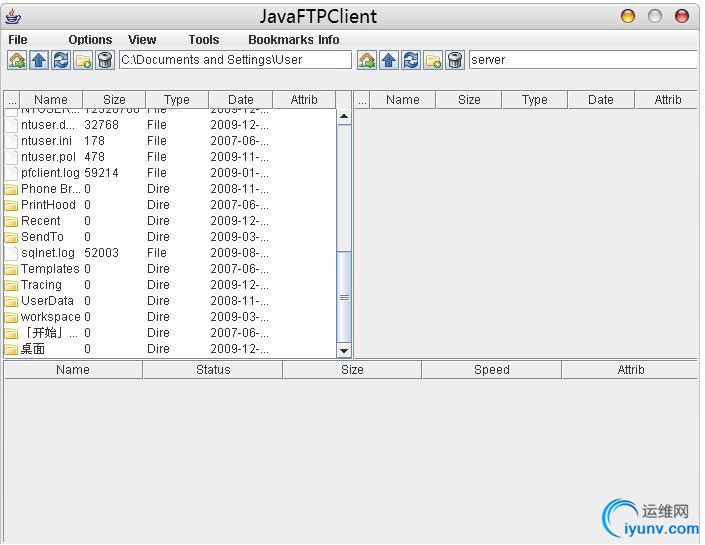The width and height of the screenshot is (705, 545).
Task: Click the red close window button
Action: pos(682,16)
